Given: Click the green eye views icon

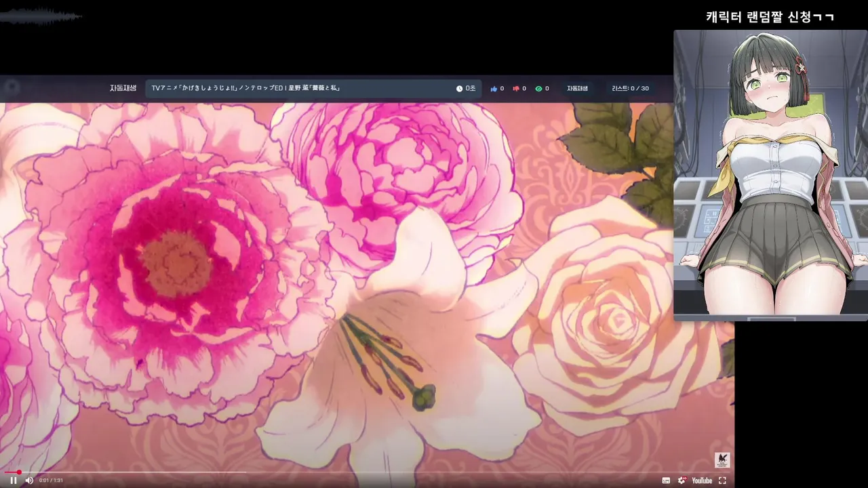Looking at the screenshot, I should pos(538,89).
